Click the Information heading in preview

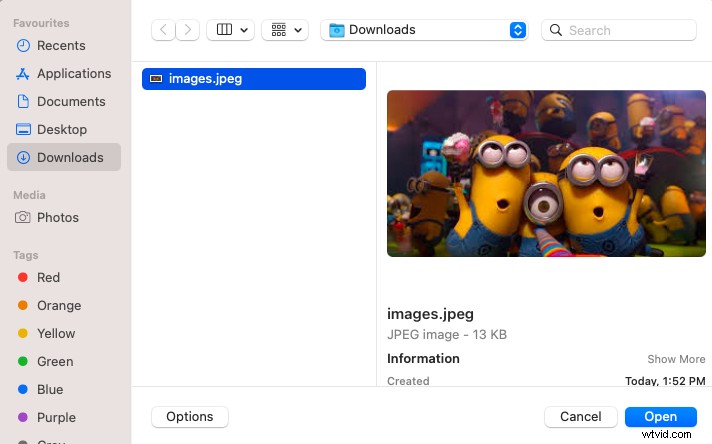tap(423, 359)
